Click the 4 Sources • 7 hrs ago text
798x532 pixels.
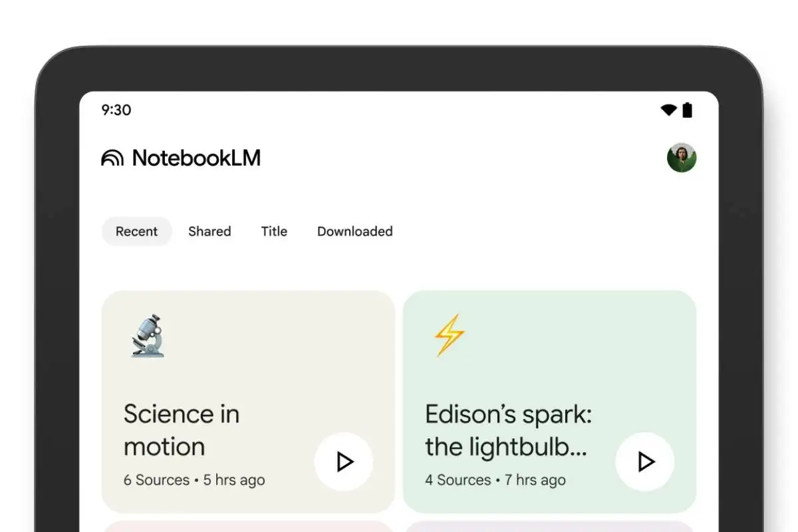click(495, 480)
